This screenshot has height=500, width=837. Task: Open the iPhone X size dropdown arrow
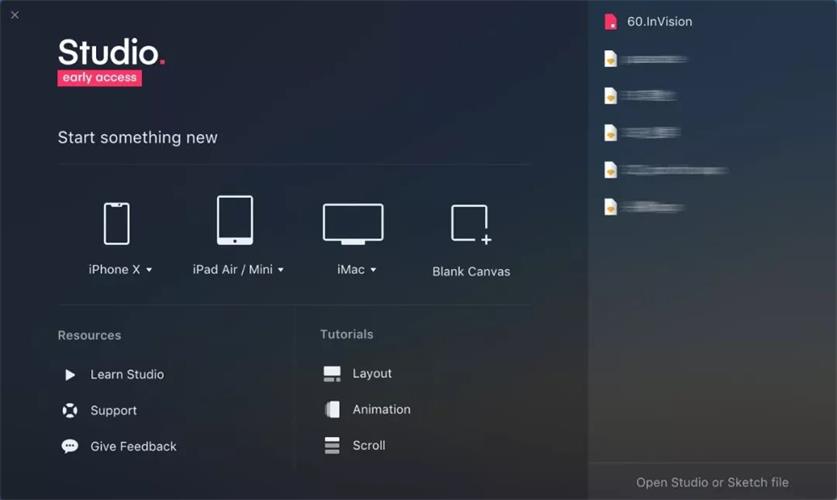click(x=149, y=270)
